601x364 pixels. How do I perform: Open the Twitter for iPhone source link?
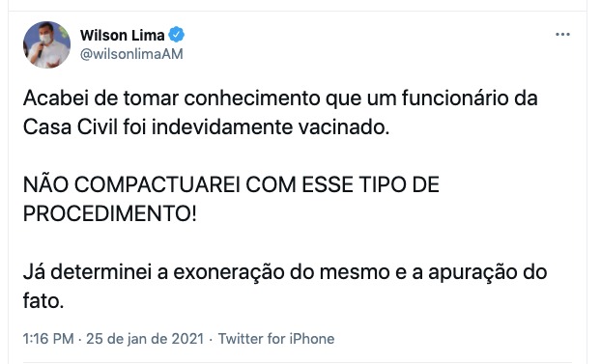tap(276, 339)
